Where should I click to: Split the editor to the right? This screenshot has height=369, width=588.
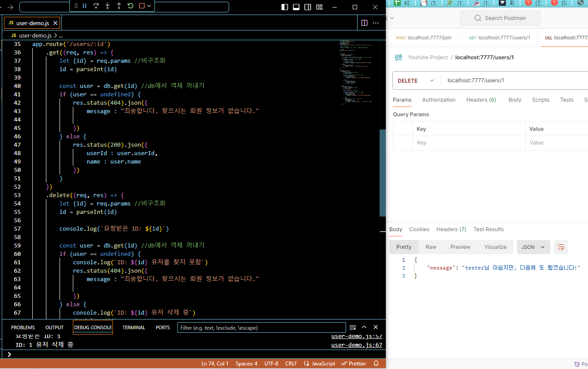click(364, 23)
